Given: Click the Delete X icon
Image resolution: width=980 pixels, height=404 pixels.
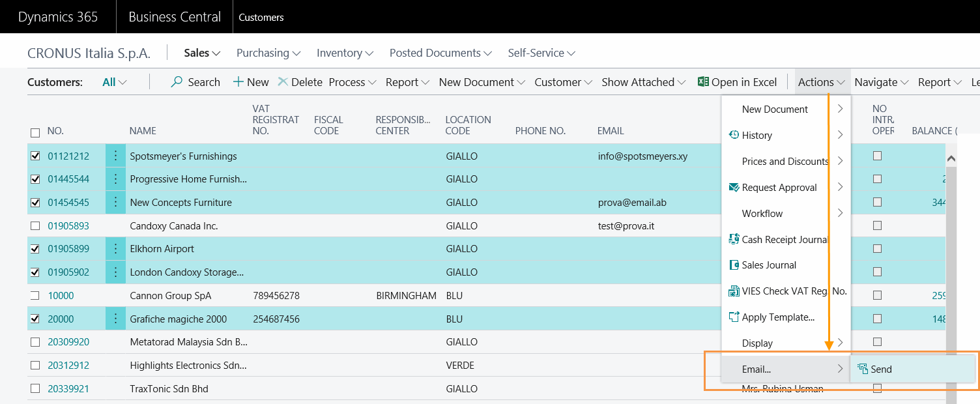Looking at the screenshot, I should pos(283,82).
